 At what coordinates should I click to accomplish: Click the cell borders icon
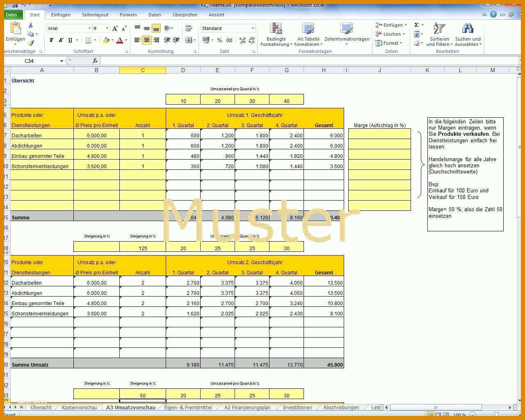pyautogui.click(x=88, y=40)
